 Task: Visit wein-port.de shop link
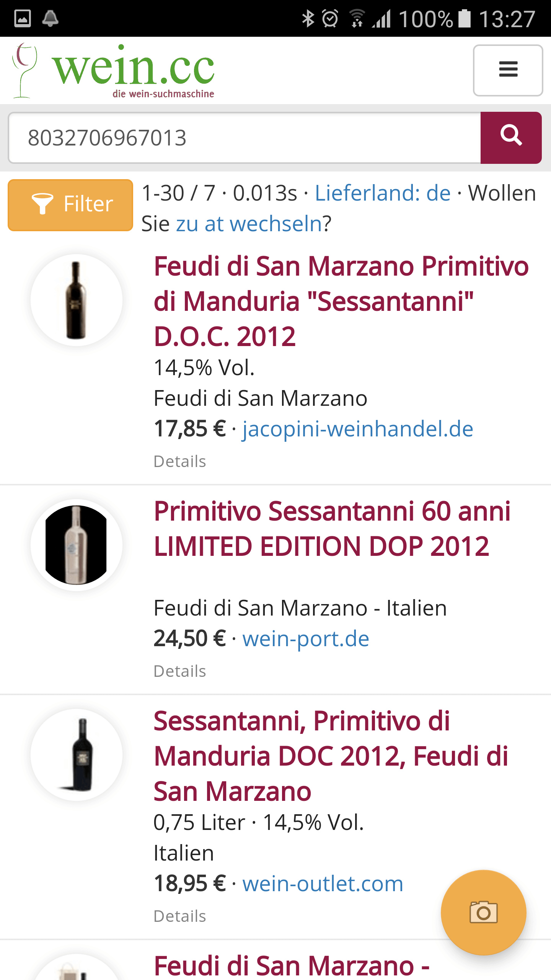306,639
